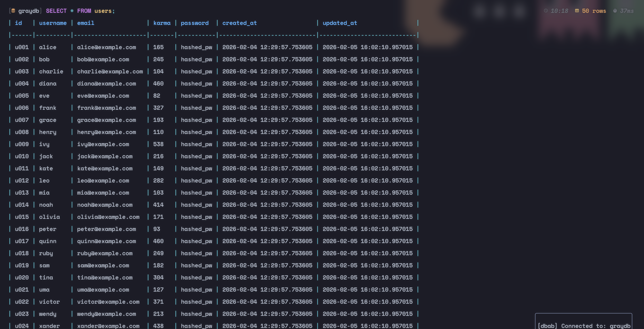The image size is (644, 329).
Task: Select the jack@example.com email cell
Action: point(105,156)
